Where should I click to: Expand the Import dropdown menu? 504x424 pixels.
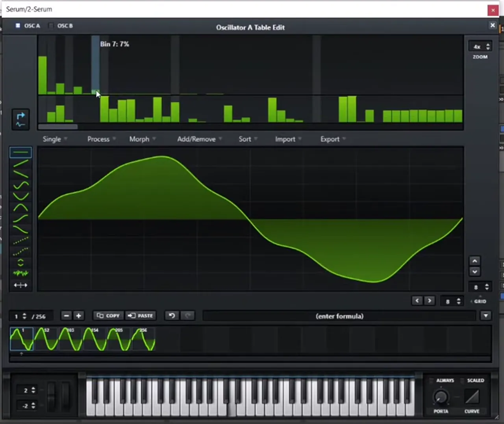point(288,139)
